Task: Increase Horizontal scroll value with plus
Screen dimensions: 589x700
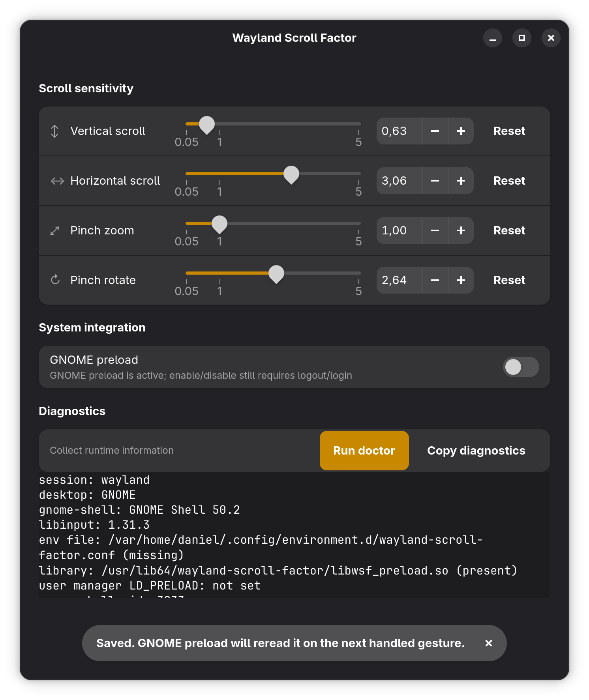Action: pyautogui.click(x=461, y=181)
